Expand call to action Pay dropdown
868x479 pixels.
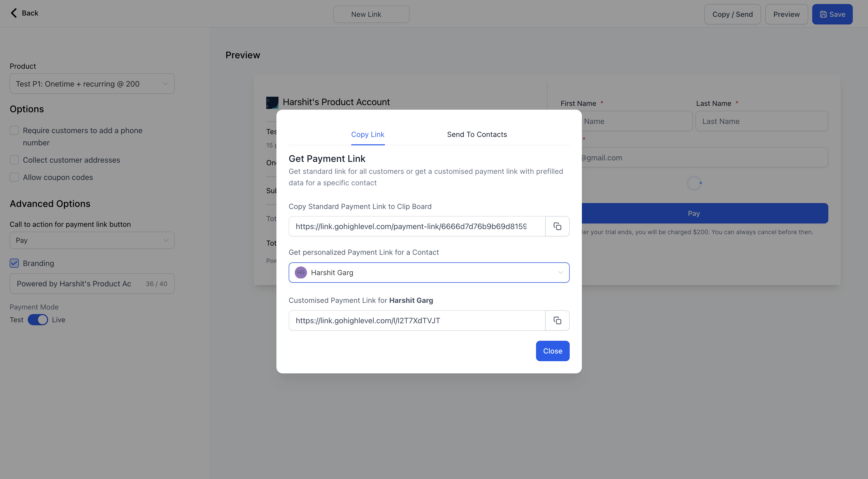click(92, 240)
